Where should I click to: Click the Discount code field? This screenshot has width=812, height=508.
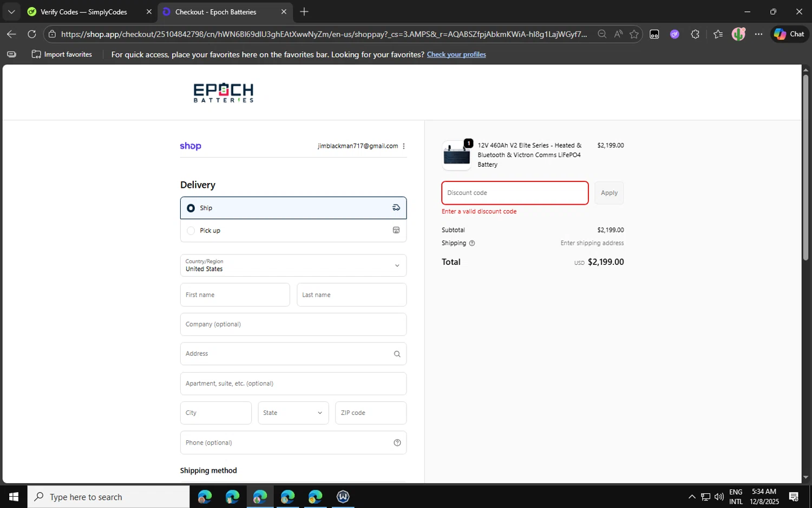click(515, 193)
